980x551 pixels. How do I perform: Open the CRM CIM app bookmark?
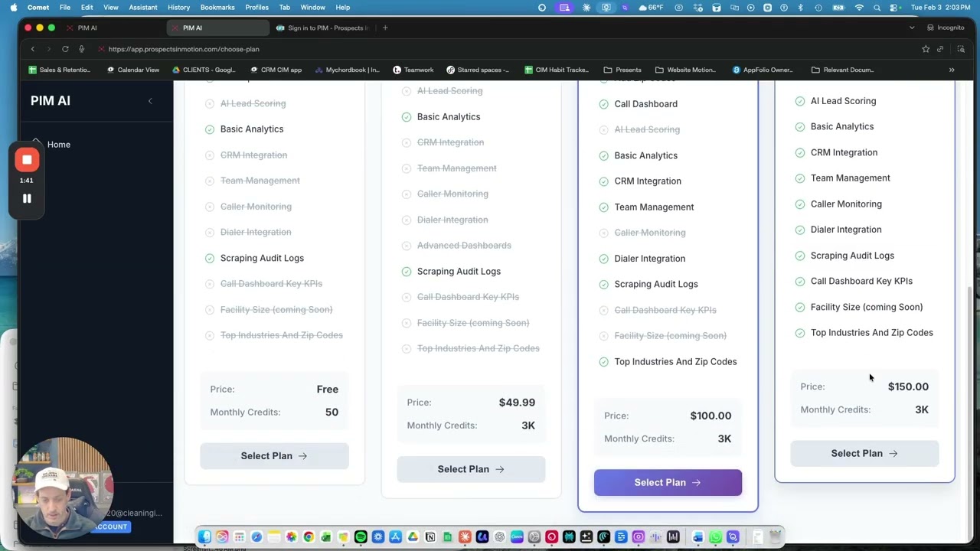tap(276, 70)
